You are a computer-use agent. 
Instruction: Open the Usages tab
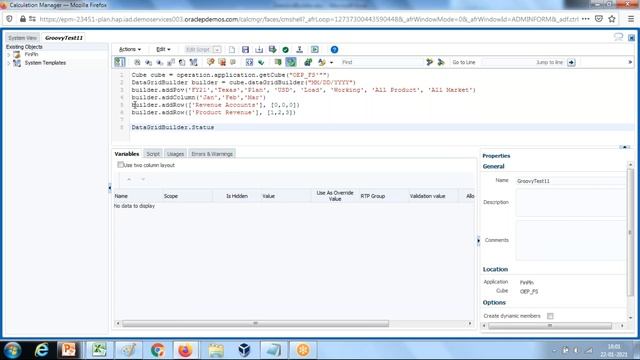pos(176,154)
